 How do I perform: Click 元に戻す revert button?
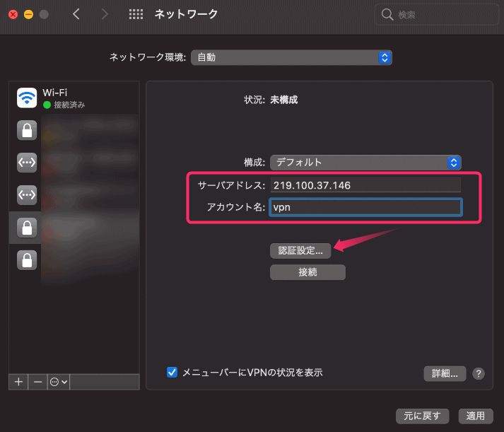[x=422, y=416]
